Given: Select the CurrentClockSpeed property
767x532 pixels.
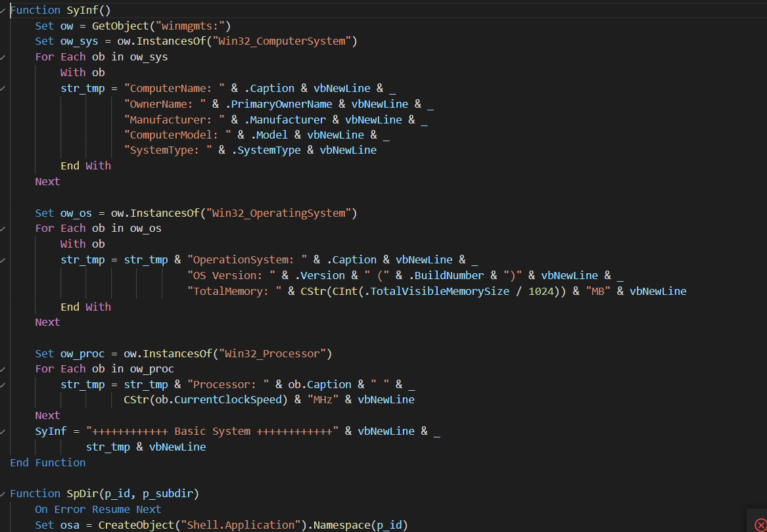Looking at the screenshot, I should coord(228,400).
